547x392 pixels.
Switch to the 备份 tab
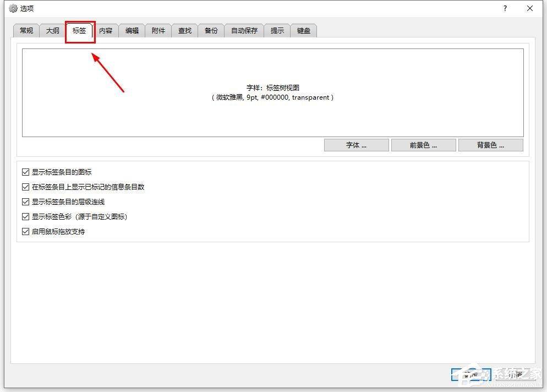pos(211,31)
